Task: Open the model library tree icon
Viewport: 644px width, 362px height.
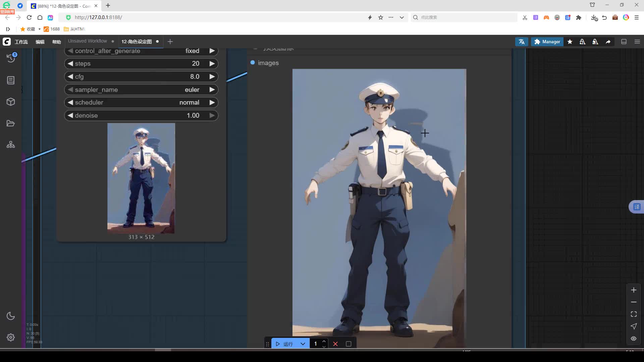Action: point(11,145)
